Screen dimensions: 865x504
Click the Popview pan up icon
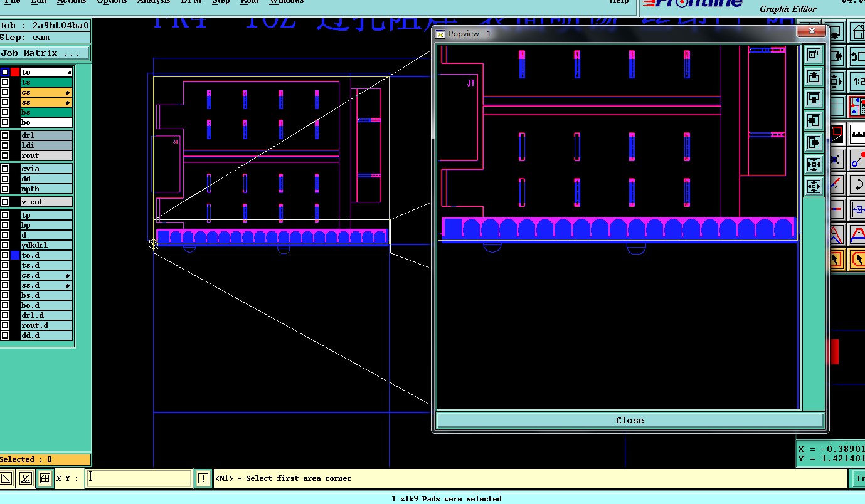click(x=814, y=77)
